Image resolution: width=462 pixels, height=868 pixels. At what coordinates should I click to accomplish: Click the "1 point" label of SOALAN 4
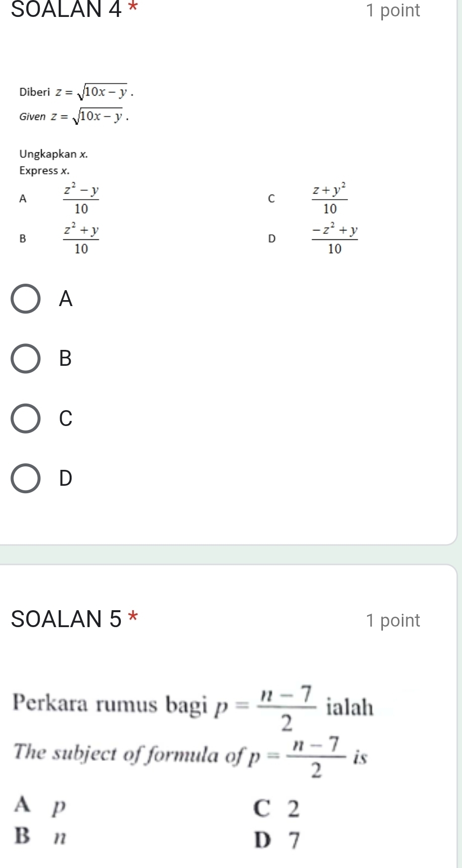(392, 10)
